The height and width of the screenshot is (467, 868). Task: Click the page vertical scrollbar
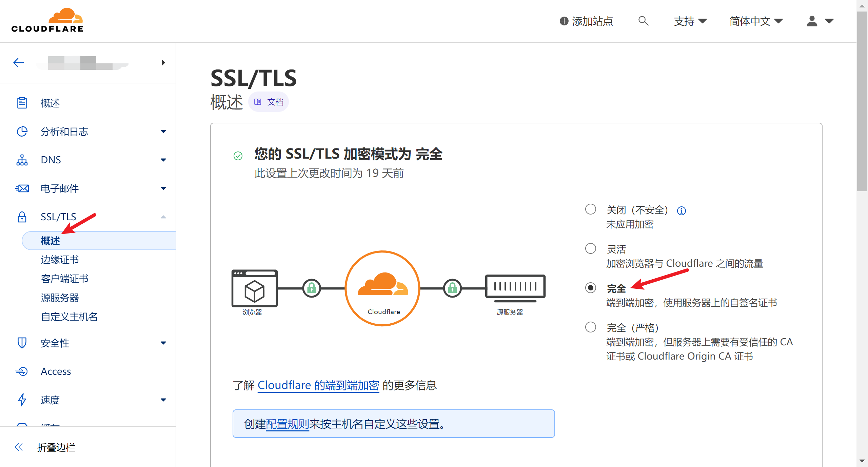point(862,102)
